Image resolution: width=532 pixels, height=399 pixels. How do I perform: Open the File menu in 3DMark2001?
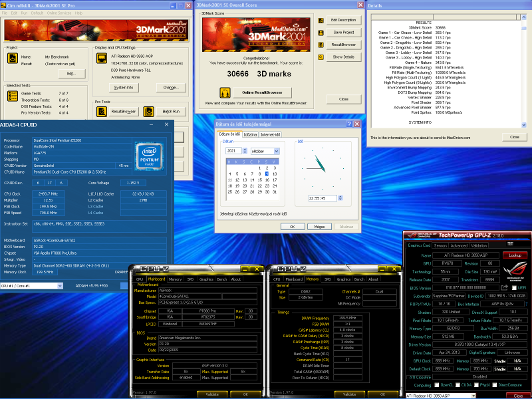click(x=5, y=13)
